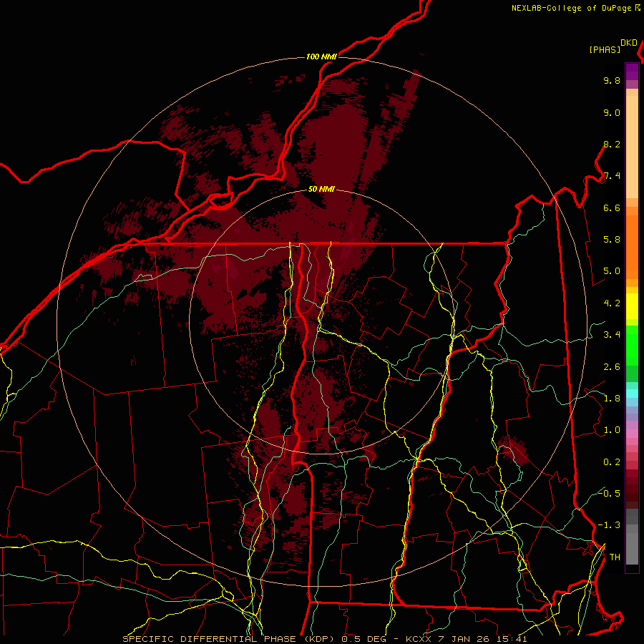This screenshot has width=644, height=644.
Task: Click the 9.8 value on the color scale
Action: (x=612, y=81)
